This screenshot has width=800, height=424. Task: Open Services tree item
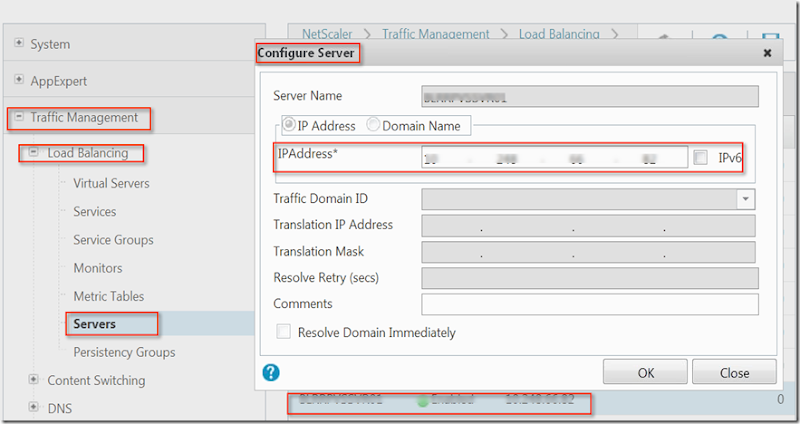pyautogui.click(x=94, y=211)
